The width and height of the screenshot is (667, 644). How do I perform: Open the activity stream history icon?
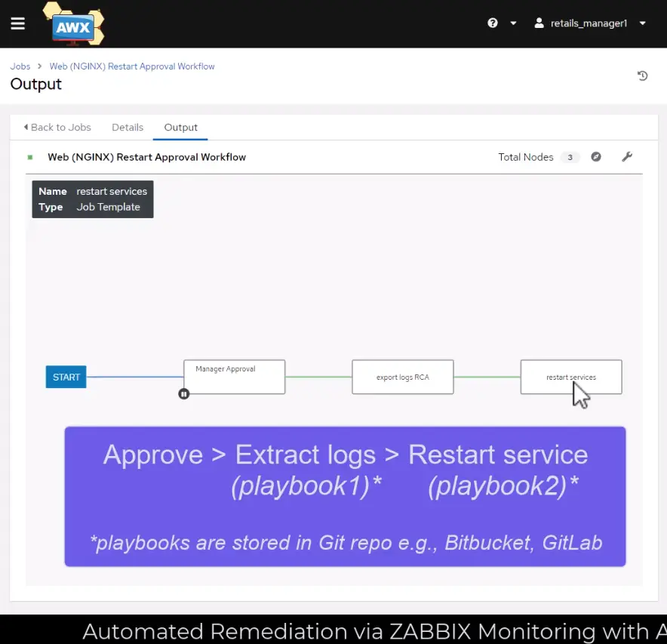(642, 75)
